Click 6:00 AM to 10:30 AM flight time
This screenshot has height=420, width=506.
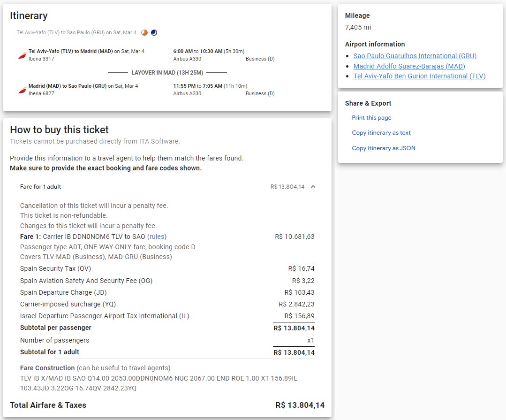click(209, 51)
